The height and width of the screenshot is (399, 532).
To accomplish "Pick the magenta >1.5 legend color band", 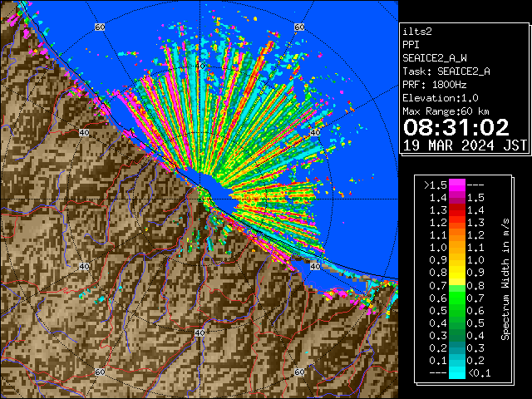I will [x=457, y=185].
